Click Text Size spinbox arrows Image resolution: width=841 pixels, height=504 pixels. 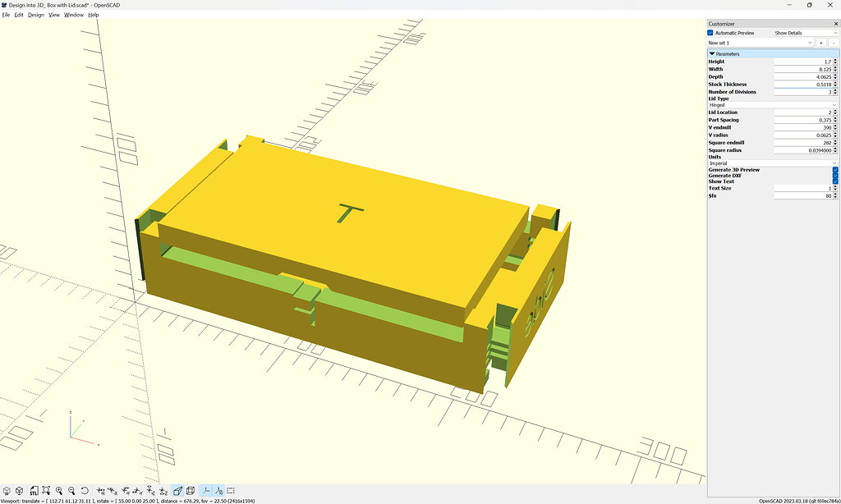tap(835, 188)
